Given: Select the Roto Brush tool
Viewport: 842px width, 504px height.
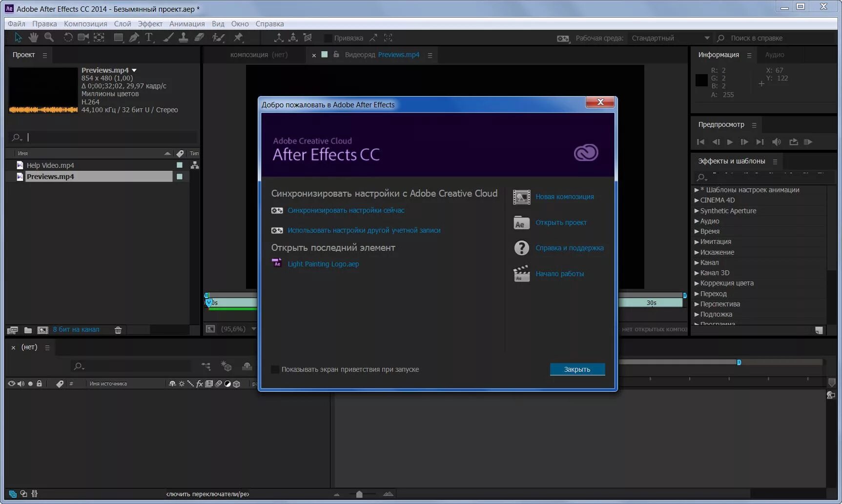Looking at the screenshot, I should 218,38.
